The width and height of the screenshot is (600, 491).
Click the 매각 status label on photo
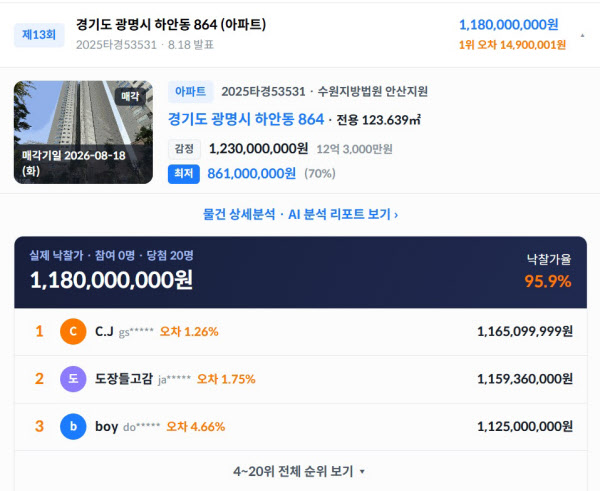pos(130,96)
